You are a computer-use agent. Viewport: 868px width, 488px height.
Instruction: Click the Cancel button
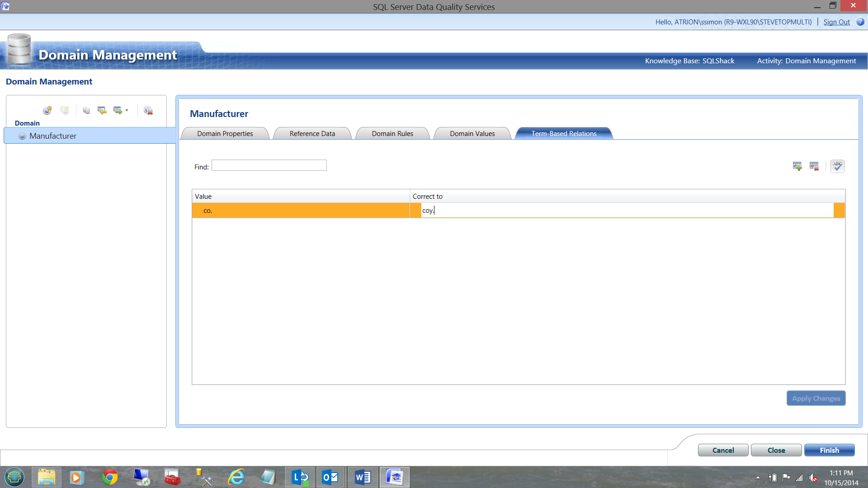pyautogui.click(x=723, y=450)
